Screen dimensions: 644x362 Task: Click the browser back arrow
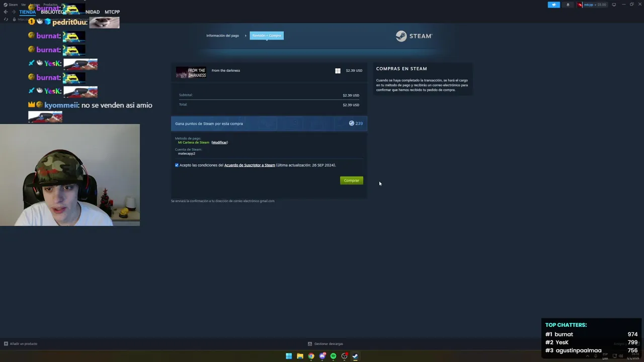6,12
